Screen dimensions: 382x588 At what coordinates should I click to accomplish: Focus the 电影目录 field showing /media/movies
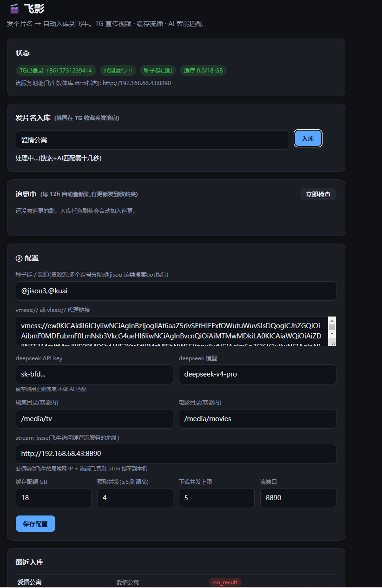pyautogui.click(x=257, y=419)
